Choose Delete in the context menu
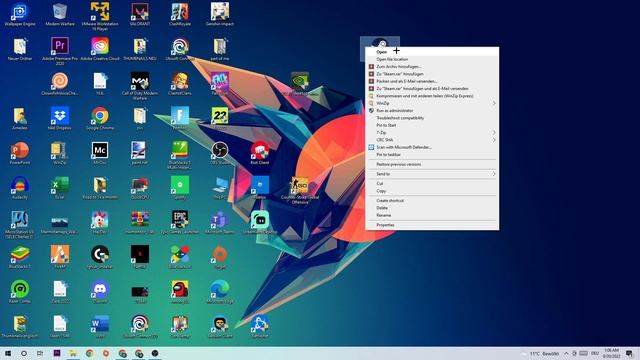640x360 pixels. click(432, 208)
